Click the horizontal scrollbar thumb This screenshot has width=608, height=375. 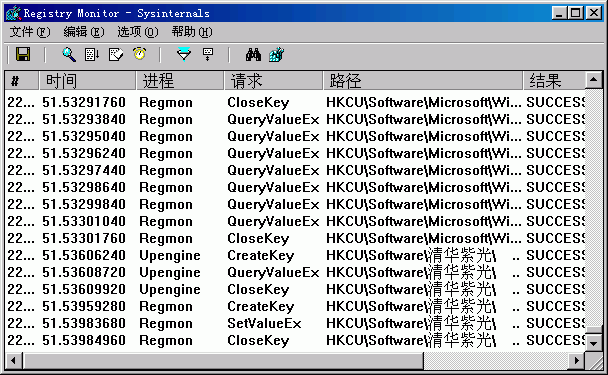pos(223,361)
